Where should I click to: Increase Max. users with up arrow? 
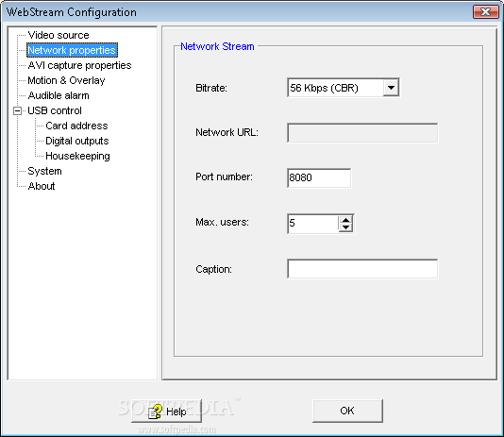pos(345,220)
